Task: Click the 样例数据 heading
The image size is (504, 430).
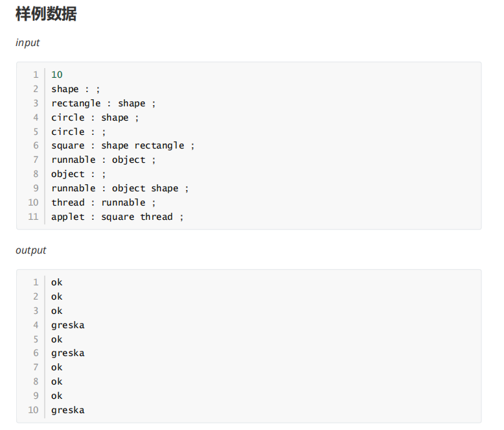Action: (46, 14)
